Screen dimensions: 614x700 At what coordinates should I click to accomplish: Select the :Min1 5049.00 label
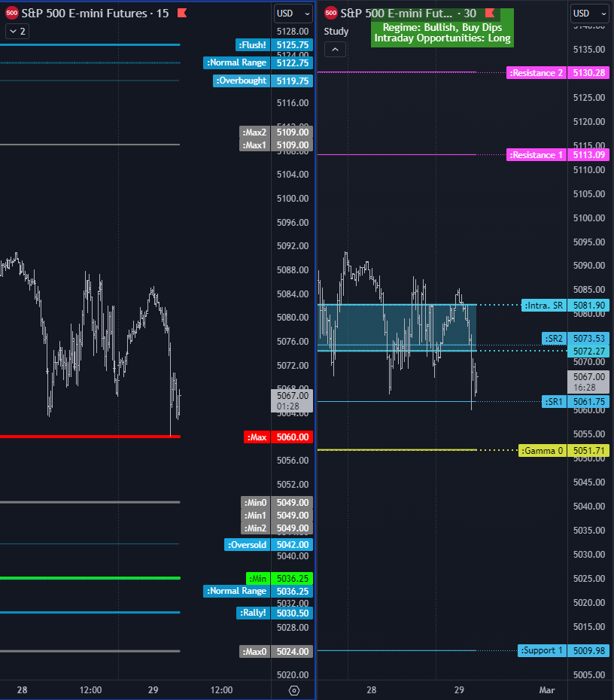(277, 516)
